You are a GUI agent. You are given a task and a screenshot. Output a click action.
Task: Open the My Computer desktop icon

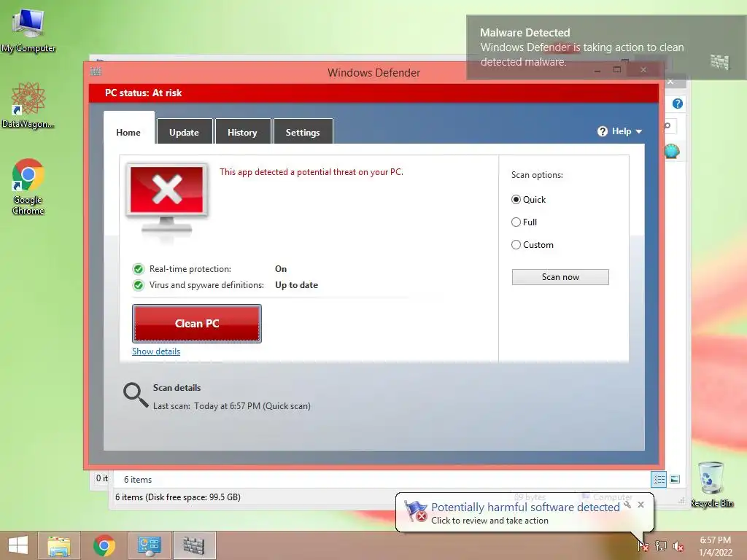tap(28, 30)
